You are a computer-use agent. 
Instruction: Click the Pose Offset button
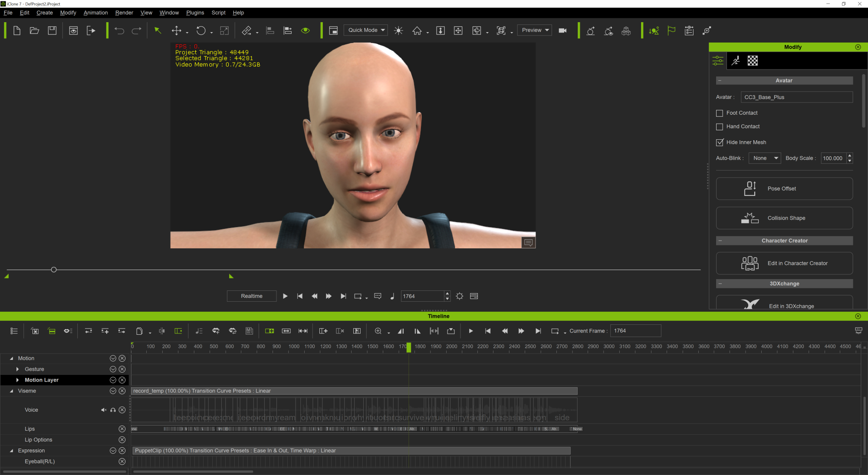(784, 188)
